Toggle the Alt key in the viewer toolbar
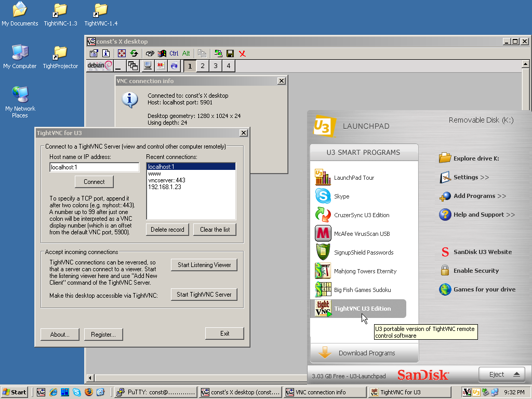 pyautogui.click(x=186, y=53)
